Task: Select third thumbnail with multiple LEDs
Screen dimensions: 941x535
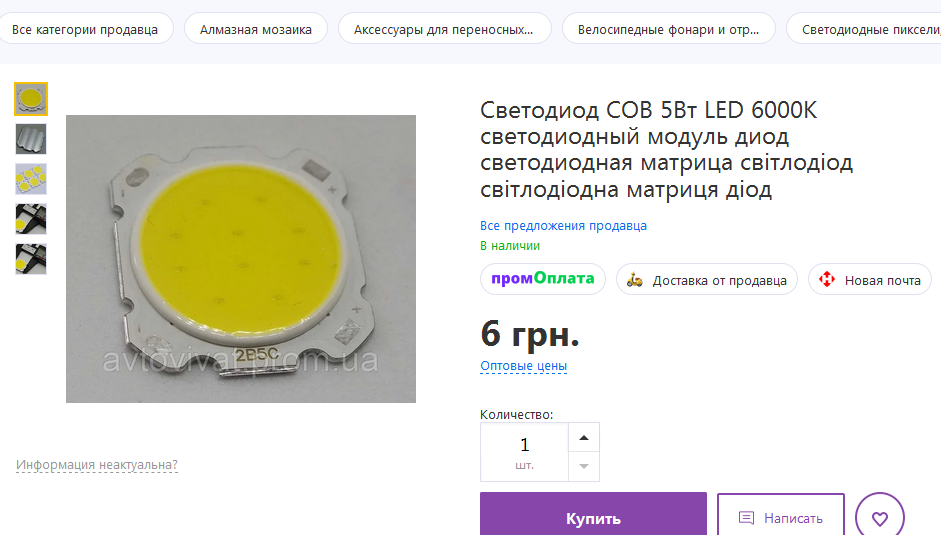Action: [31, 179]
